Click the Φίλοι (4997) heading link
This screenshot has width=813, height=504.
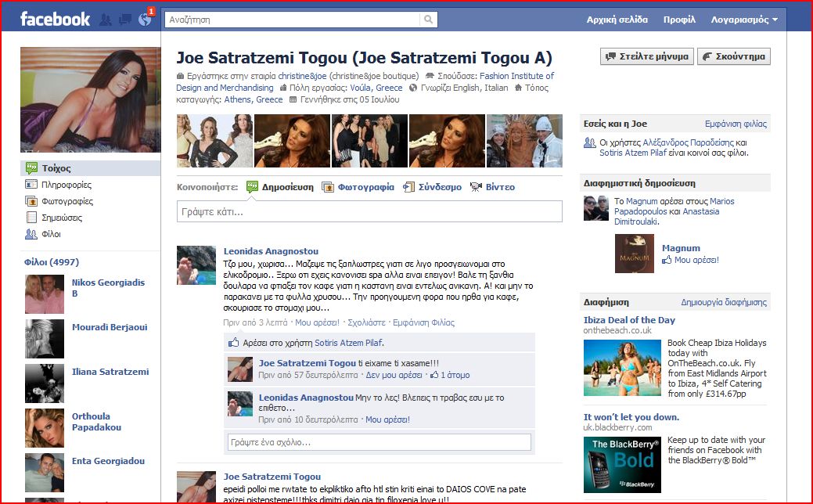(x=52, y=262)
